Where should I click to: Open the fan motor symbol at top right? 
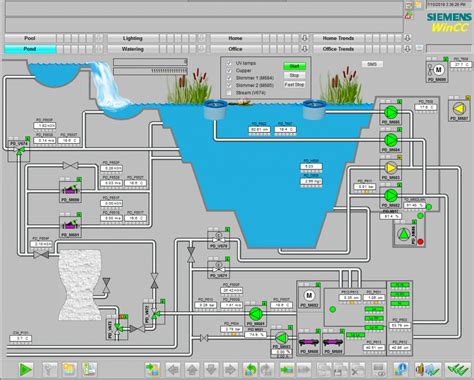click(x=437, y=70)
